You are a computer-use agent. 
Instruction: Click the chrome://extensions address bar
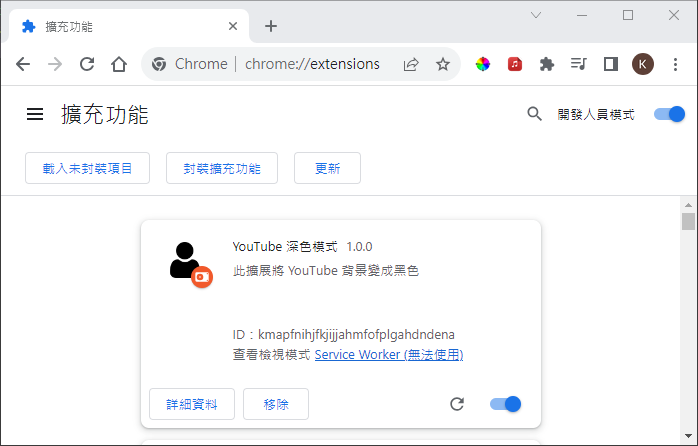[312, 64]
